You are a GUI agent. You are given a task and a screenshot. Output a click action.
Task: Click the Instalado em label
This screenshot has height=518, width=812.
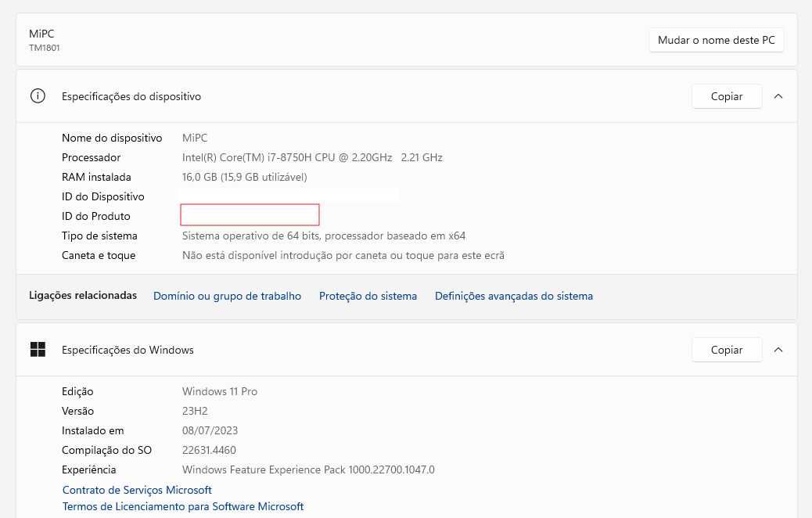92,431
